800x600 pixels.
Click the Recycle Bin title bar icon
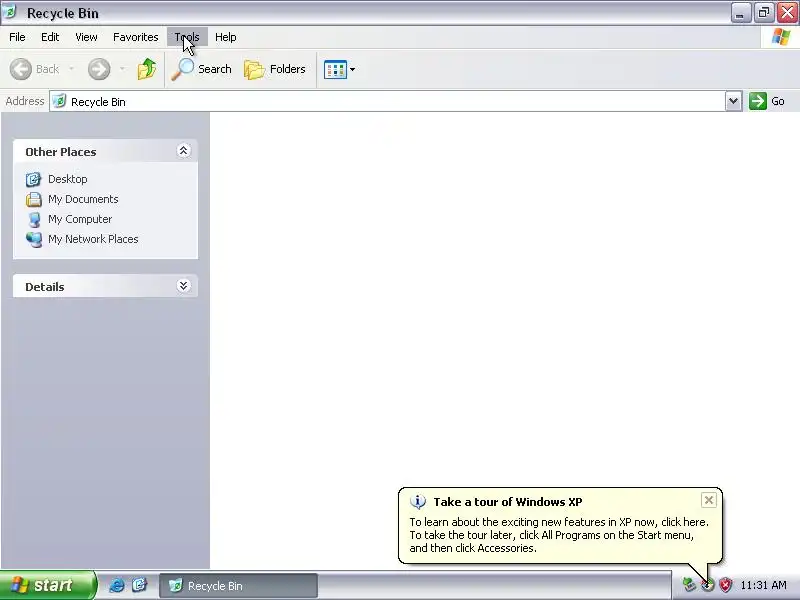pyautogui.click(x=10, y=12)
